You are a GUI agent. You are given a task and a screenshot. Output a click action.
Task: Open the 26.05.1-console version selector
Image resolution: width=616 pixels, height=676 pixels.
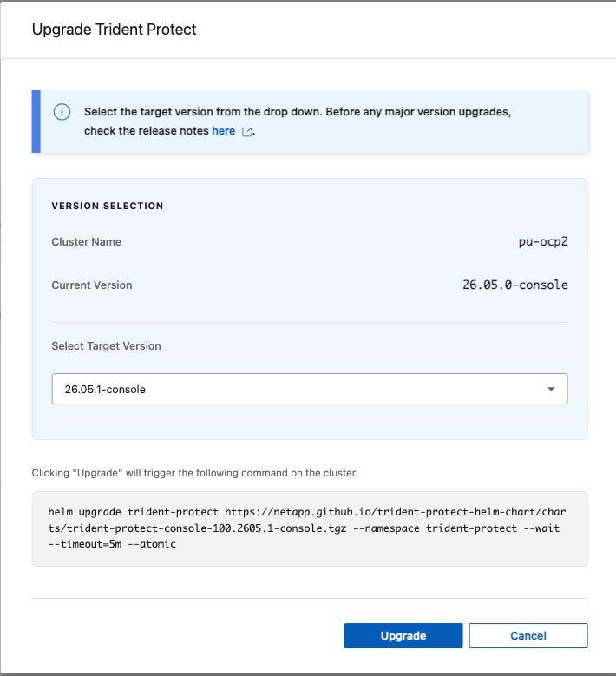click(x=310, y=389)
